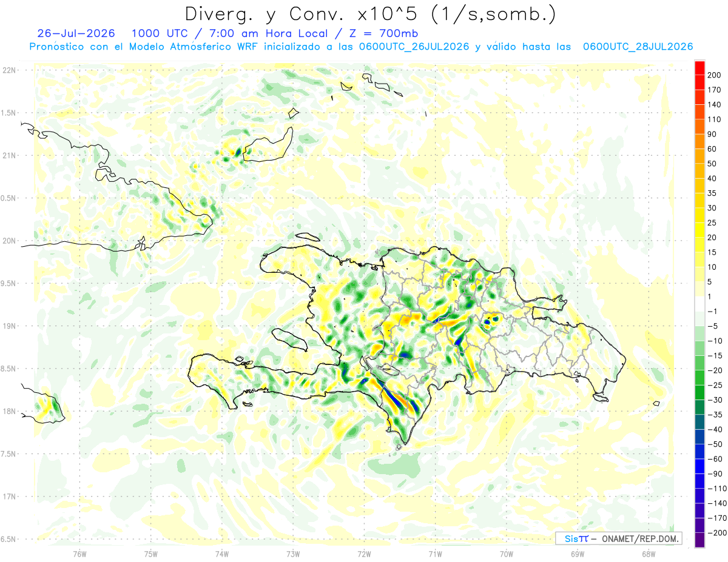Click the "70W" longitude label
Image resolution: width=728 pixels, height=562 pixels.
click(506, 554)
